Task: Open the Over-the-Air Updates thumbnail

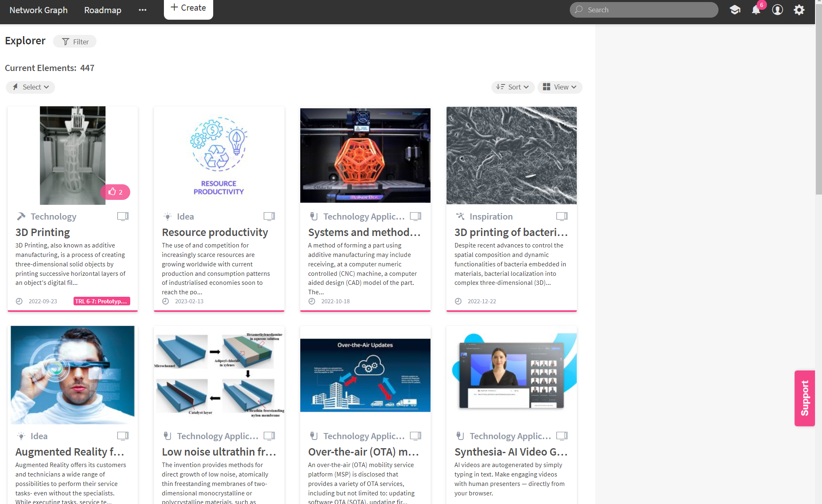Action: point(365,375)
